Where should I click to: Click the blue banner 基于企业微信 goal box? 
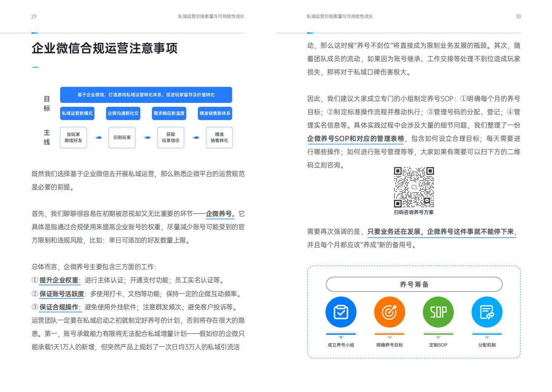(x=146, y=95)
